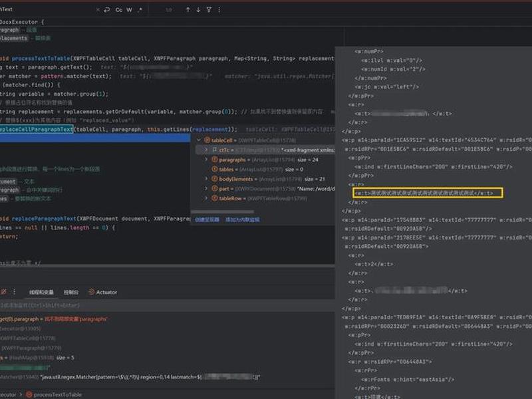This screenshot has width=532, height=399.
Task: Open the Actuator debug tab
Action: tap(102, 292)
